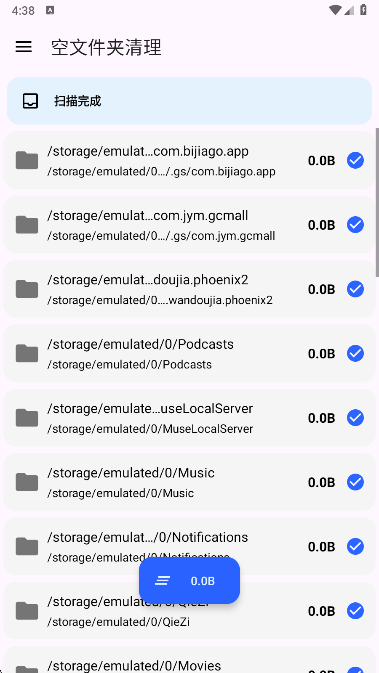The width and height of the screenshot is (379, 673).
Task: Click the folder icon for Podcasts entry
Action: [27, 353]
